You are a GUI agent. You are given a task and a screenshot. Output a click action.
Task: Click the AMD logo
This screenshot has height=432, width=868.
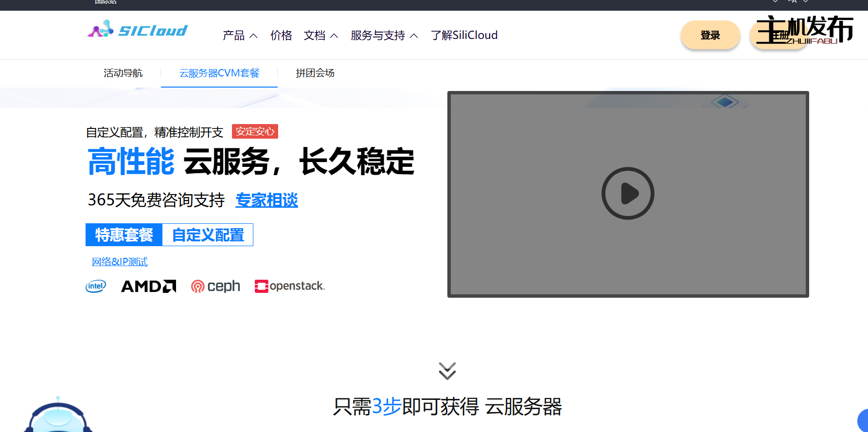click(x=148, y=287)
